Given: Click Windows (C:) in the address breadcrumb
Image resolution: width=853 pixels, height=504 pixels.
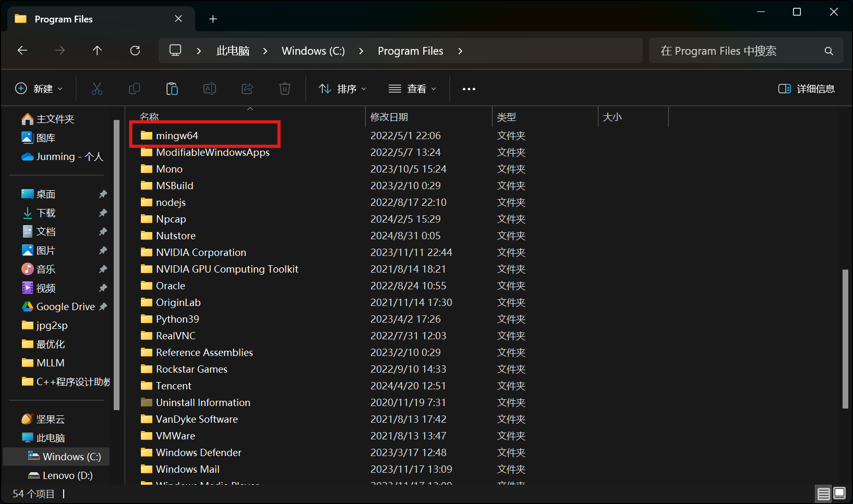Looking at the screenshot, I should [313, 51].
